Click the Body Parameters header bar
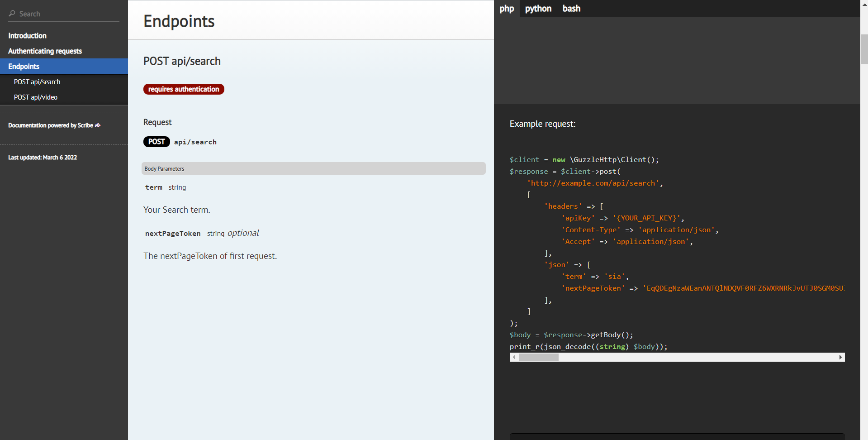The image size is (868, 440). click(x=313, y=168)
